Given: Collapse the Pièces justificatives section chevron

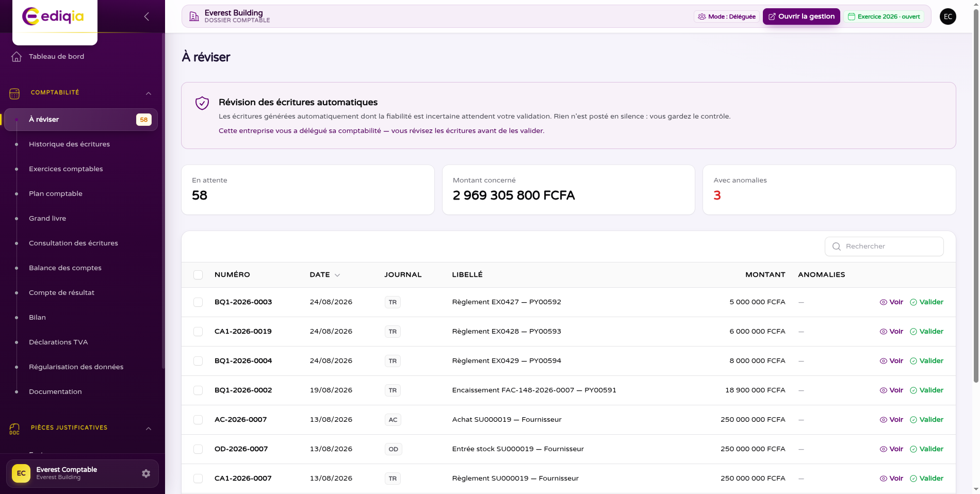Looking at the screenshot, I should click(149, 429).
